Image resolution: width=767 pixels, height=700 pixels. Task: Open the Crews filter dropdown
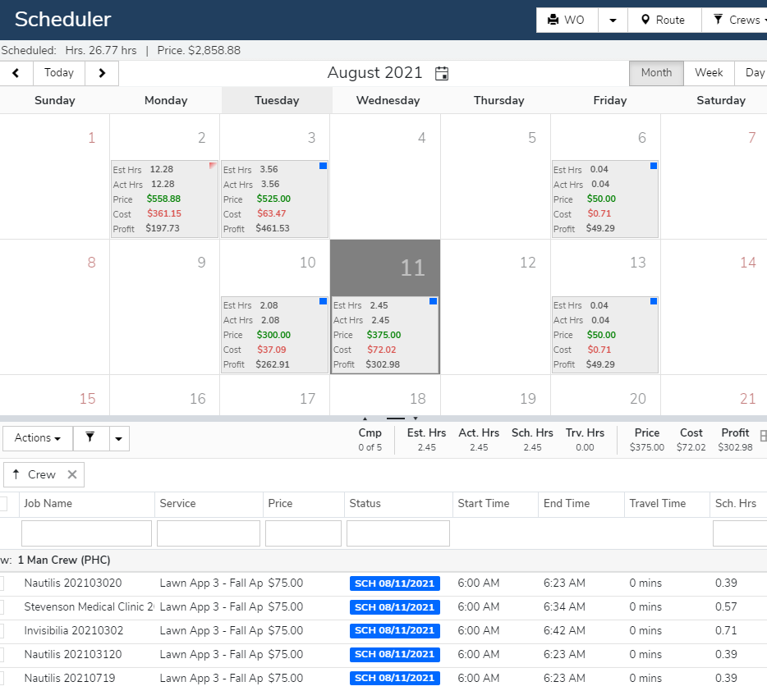[736, 20]
